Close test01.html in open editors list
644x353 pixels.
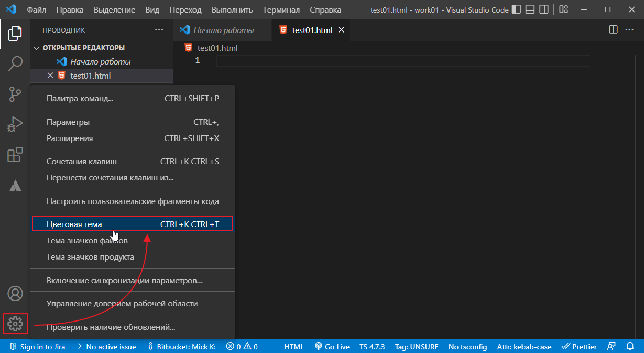pyautogui.click(x=50, y=76)
